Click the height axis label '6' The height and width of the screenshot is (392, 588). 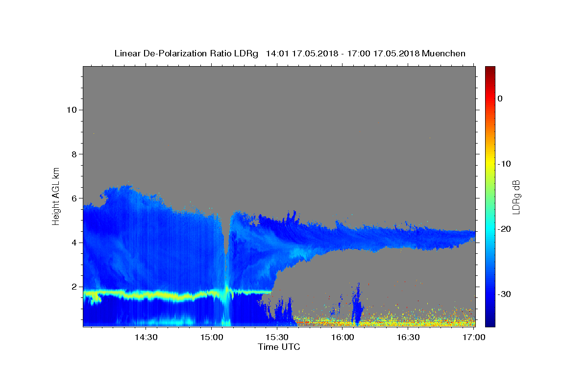(73, 198)
